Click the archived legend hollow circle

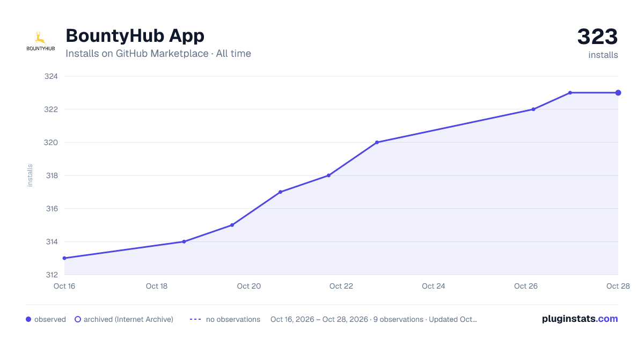78,319
